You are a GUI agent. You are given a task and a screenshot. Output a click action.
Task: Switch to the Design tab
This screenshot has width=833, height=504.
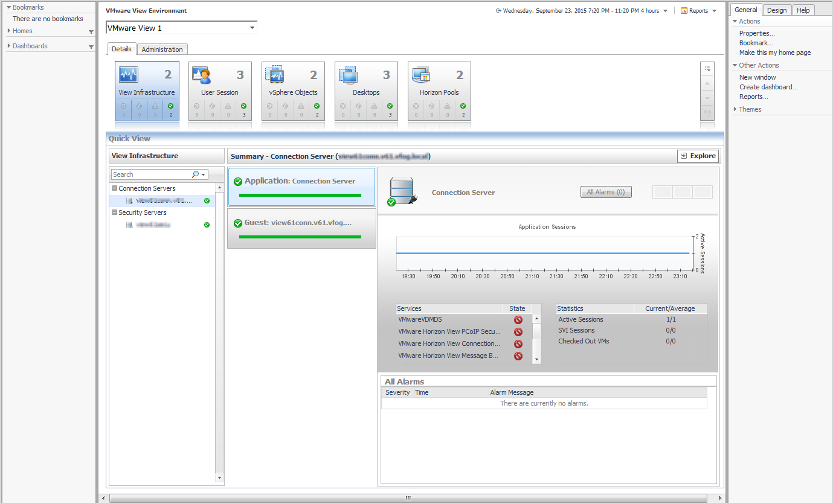tap(777, 10)
